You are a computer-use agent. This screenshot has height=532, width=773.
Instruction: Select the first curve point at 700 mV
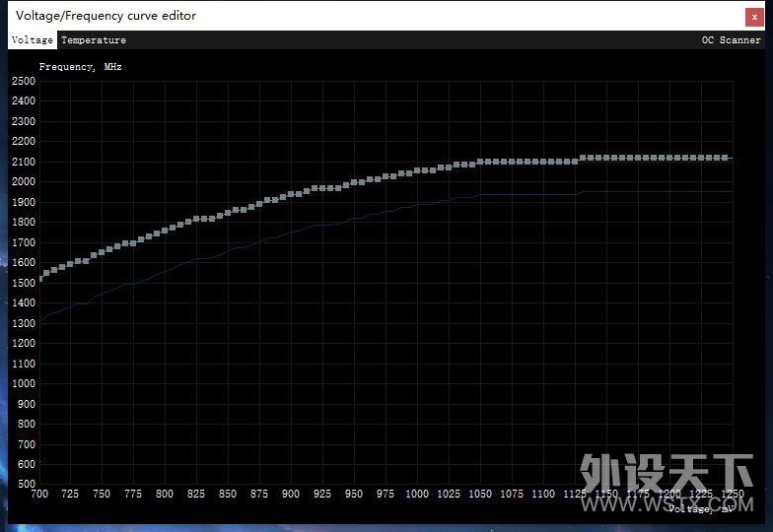point(40,278)
